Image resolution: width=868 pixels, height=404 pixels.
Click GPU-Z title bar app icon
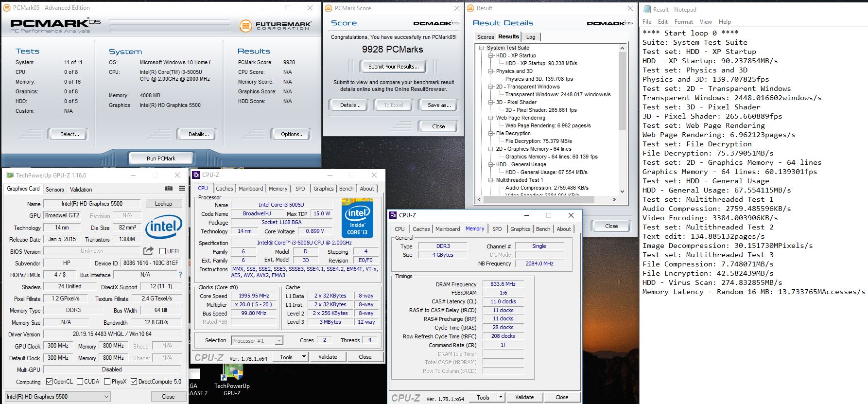coord(9,175)
